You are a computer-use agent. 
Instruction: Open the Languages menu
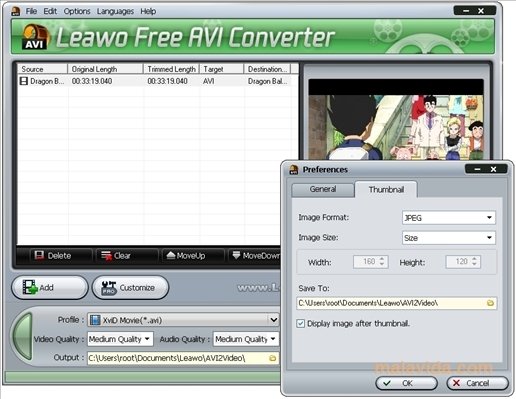pyautogui.click(x=115, y=11)
